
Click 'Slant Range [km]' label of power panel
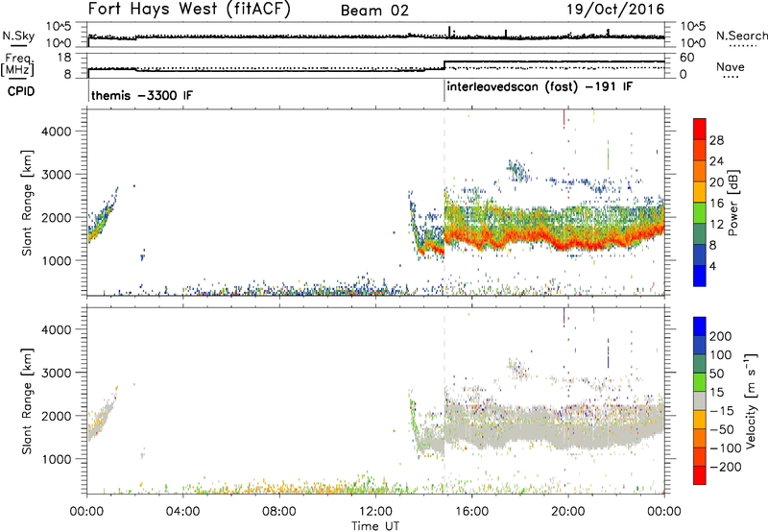tap(27, 203)
